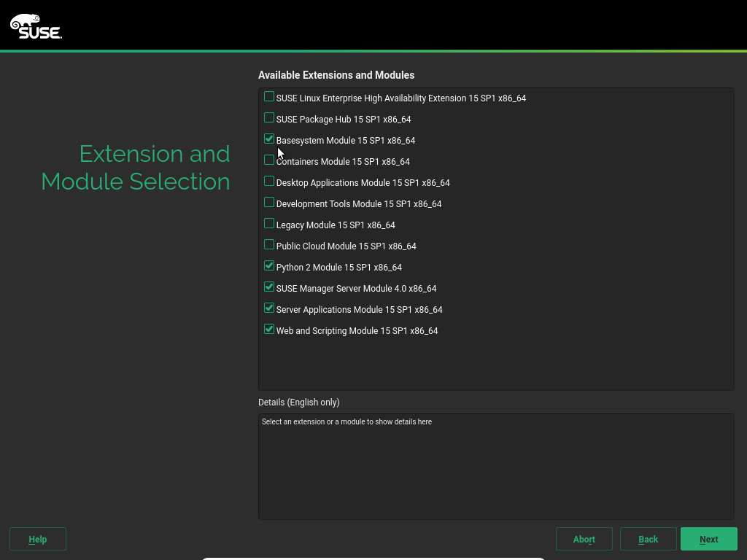
Task: Check the SUSE Package Hub checkbox
Action: (x=269, y=117)
